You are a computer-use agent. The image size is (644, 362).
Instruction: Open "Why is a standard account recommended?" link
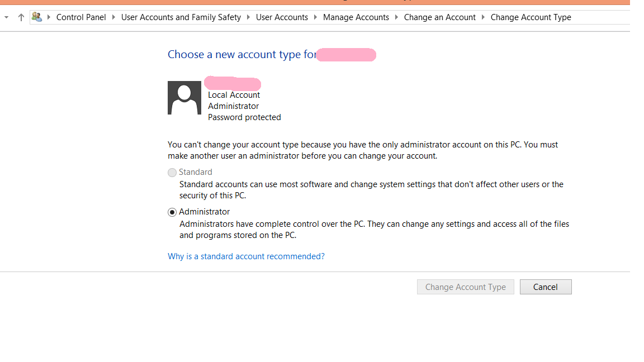(x=246, y=256)
